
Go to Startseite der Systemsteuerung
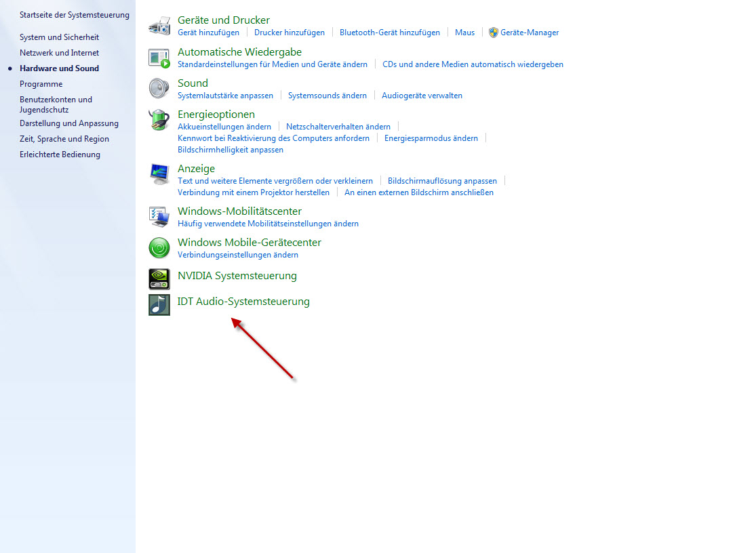[x=74, y=14]
